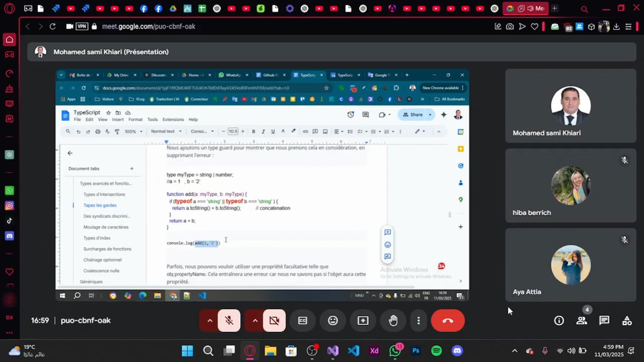This screenshot has width=644, height=362.
Task: Open Discord in Opera sidebar
Action: (x=9, y=236)
